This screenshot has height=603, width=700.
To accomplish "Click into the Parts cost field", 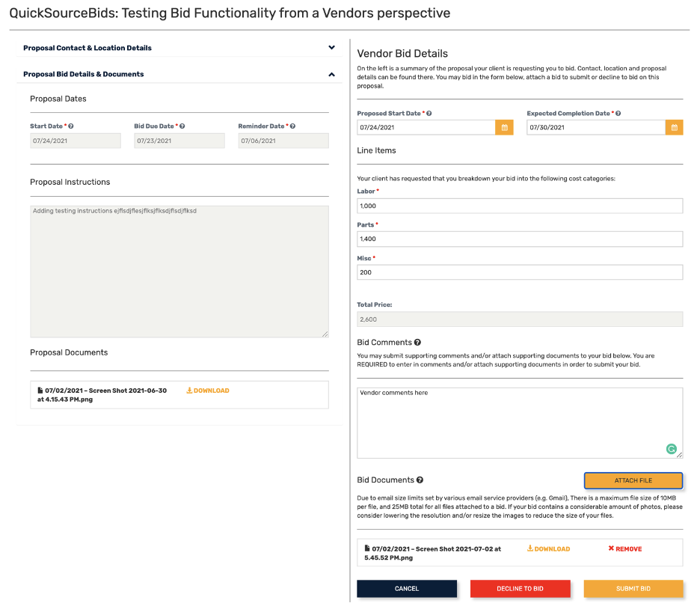I will pyautogui.click(x=520, y=239).
